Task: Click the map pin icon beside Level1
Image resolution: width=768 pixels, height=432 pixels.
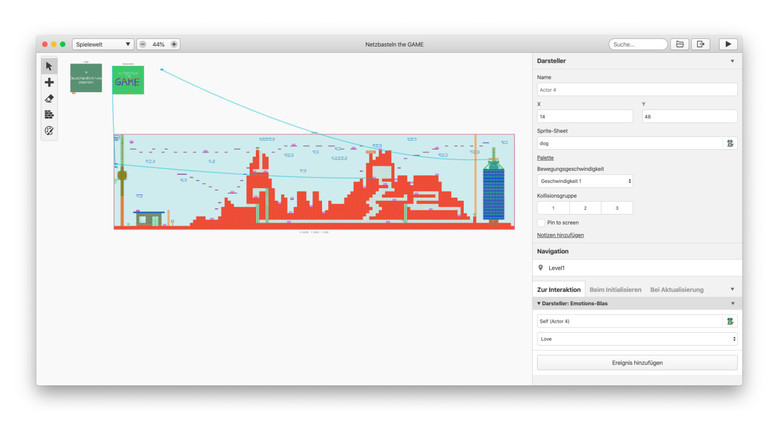Action: (x=541, y=268)
